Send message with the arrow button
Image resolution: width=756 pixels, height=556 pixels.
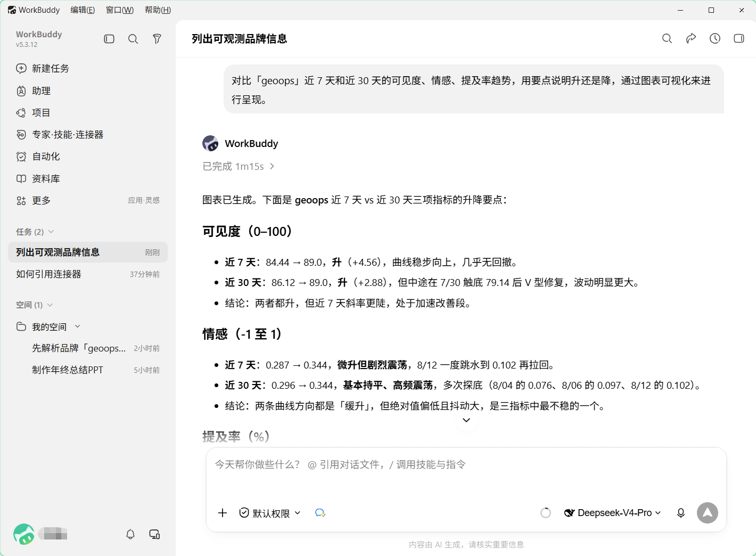[x=708, y=513]
